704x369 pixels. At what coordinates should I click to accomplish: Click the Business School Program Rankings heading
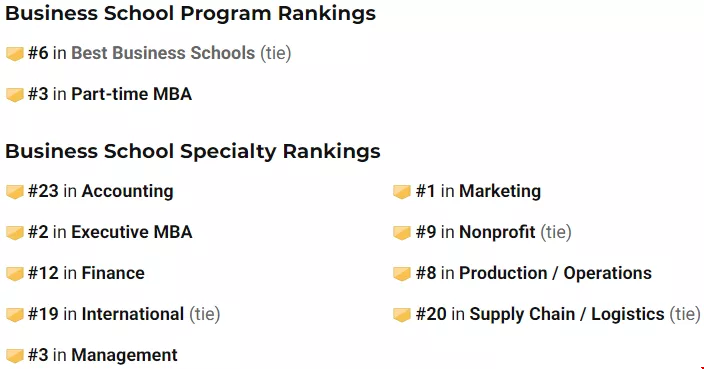point(190,13)
